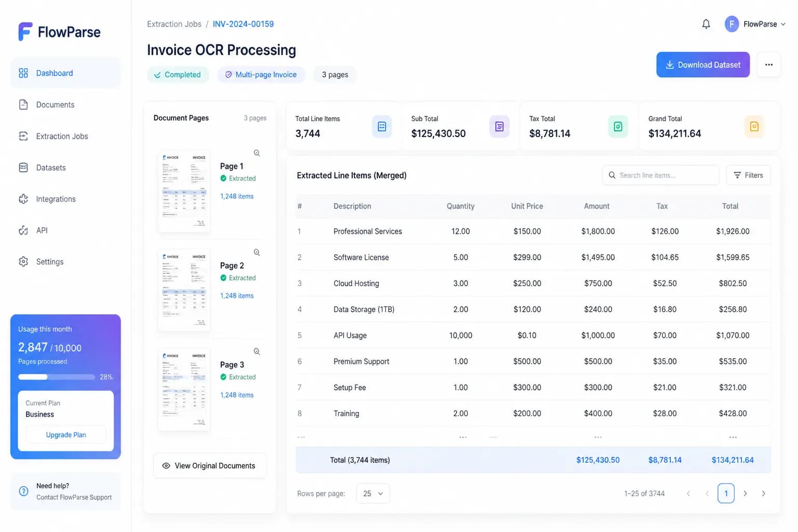Click the Total Line Items card icon
The image size is (798, 532).
tap(382, 126)
